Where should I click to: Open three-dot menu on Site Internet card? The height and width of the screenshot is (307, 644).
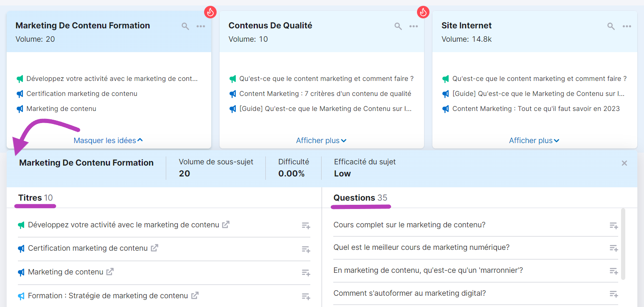(627, 26)
